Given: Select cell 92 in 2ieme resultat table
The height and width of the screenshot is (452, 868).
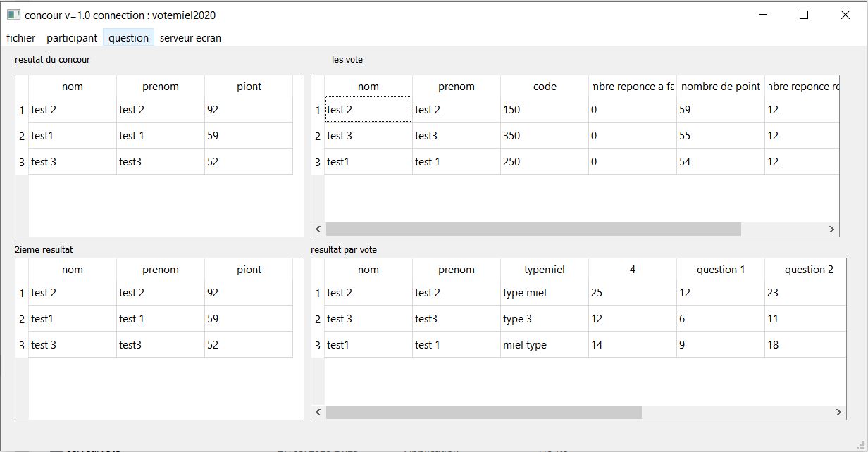Looking at the screenshot, I should (248, 293).
